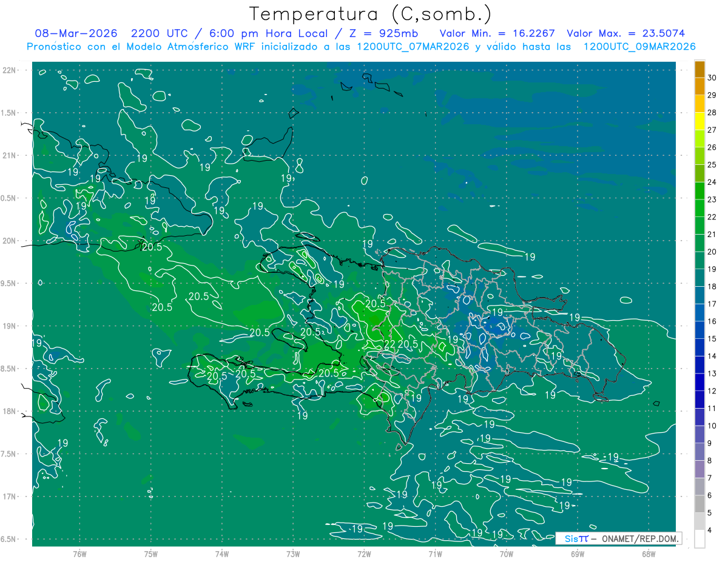Pick the yellow legend swatch between 27 and 28
The image size is (728, 562).
click(x=699, y=121)
